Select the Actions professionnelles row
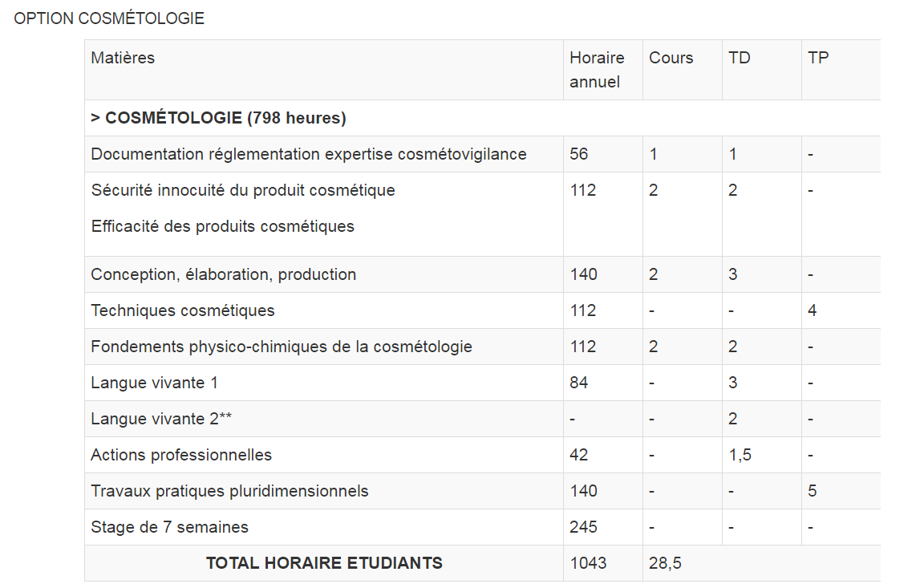Viewport: 924px width, 584px height. pyautogui.click(x=483, y=455)
